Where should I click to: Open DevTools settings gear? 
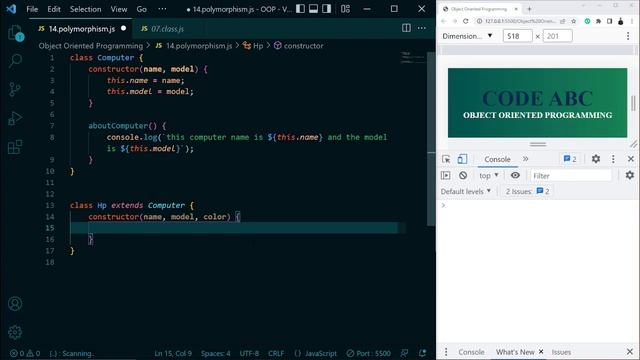[596, 159]
